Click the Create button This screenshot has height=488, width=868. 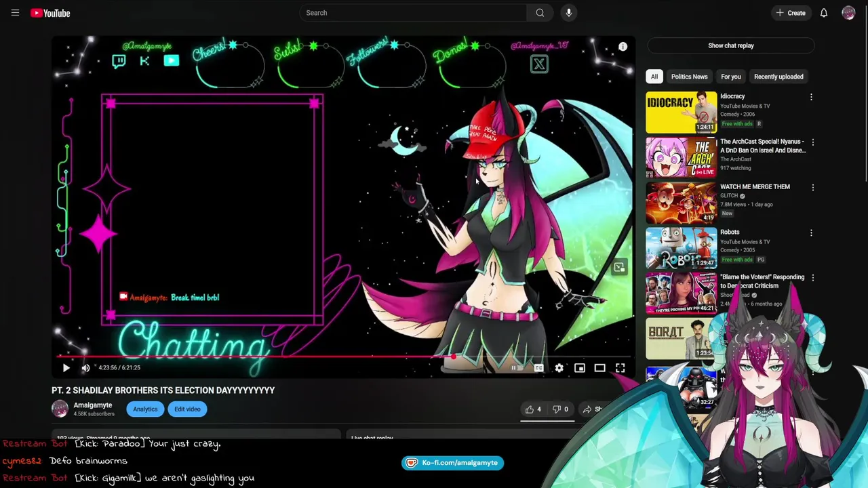pos(791,13)
